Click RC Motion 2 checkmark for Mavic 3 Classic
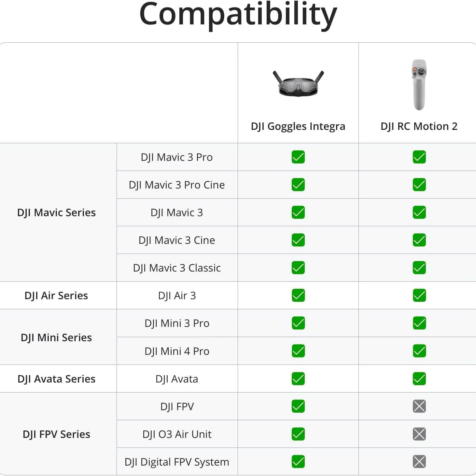 tap(419, 268)
